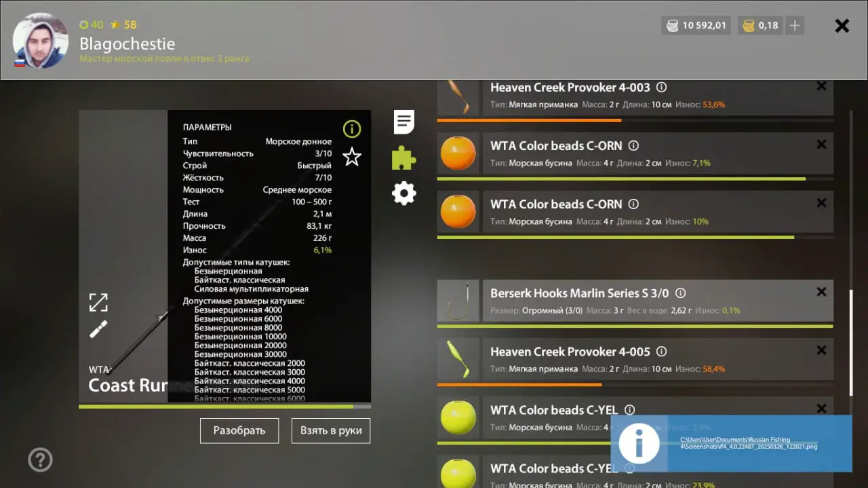Click the Взять в руки button
The height and width of the screenshot is (488, 868).
click(x=331, y=430)
